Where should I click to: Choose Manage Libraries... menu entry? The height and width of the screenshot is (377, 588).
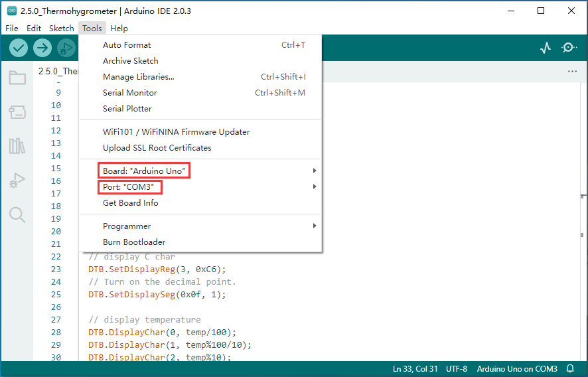200,77
